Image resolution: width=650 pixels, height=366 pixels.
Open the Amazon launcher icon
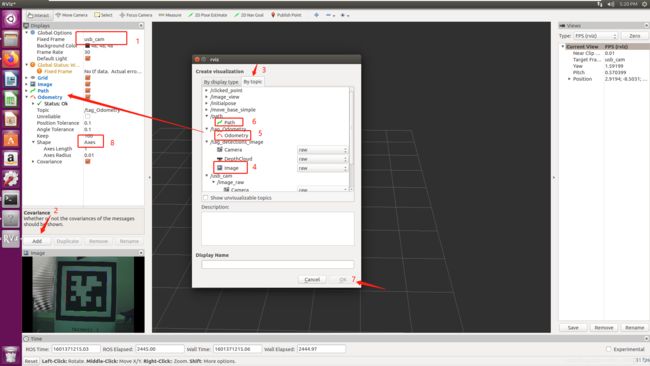tap(11, 159)
